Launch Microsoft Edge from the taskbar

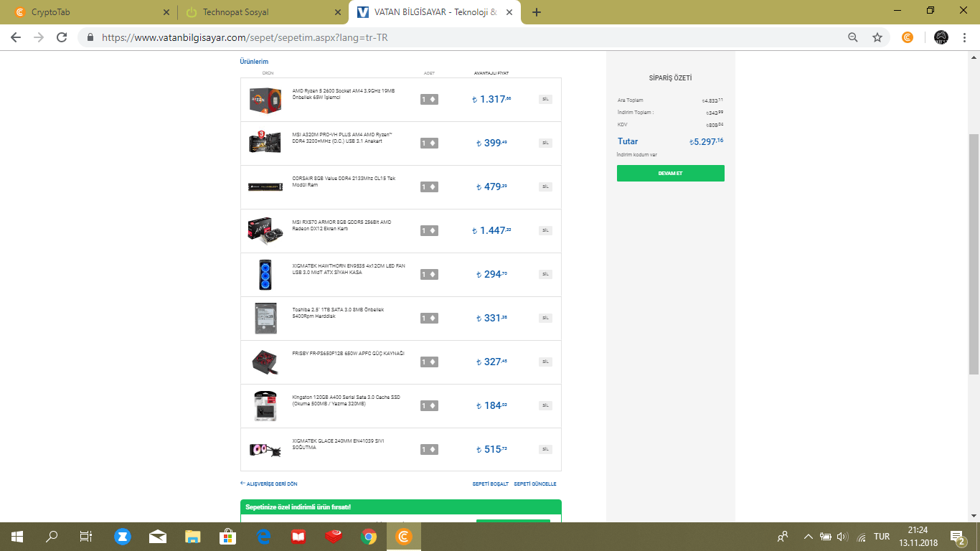coord(263,536)
